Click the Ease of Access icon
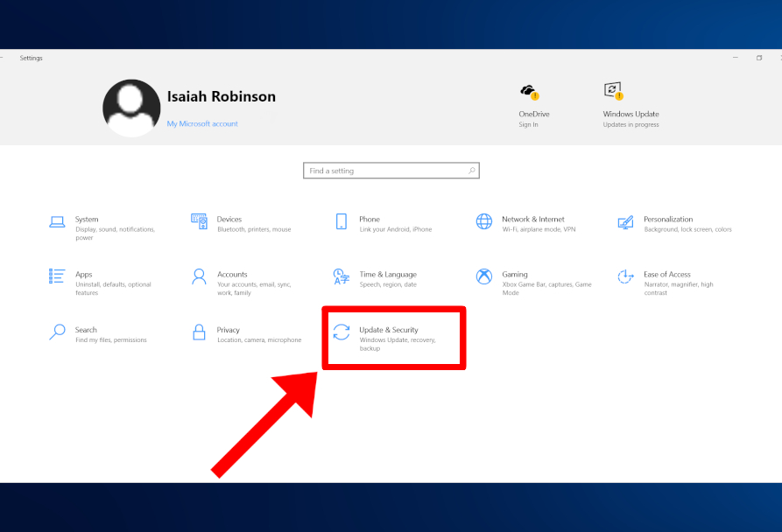The height and width of the screenshot is (532, 782). [625, 276]
